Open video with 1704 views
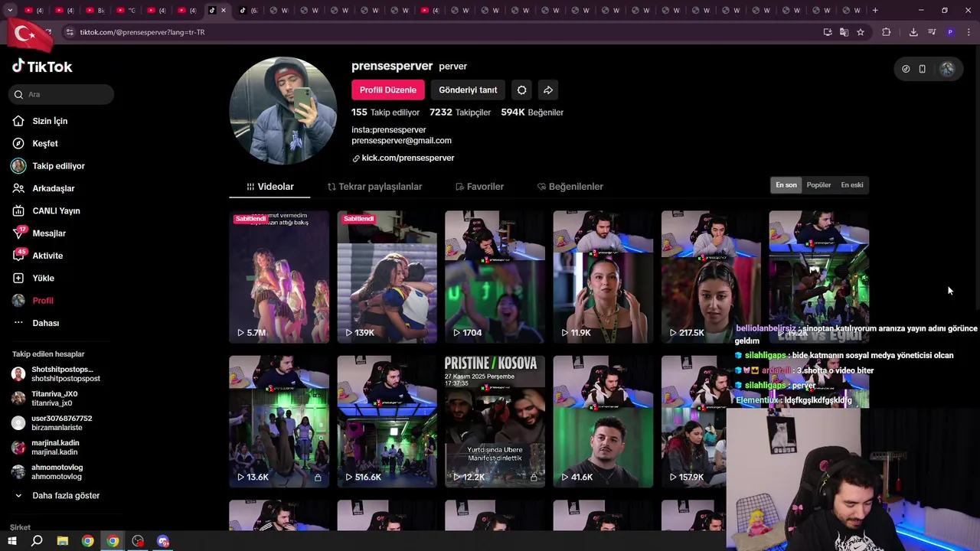The height and width of the screenshot is (551, 980). click(495, 277)
